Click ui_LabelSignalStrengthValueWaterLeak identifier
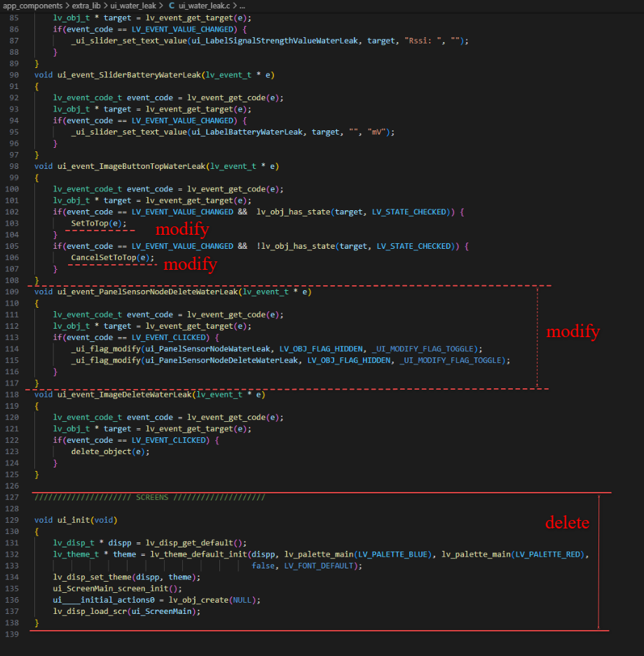Screen dimensions: 644x656 tap(275, 41)
